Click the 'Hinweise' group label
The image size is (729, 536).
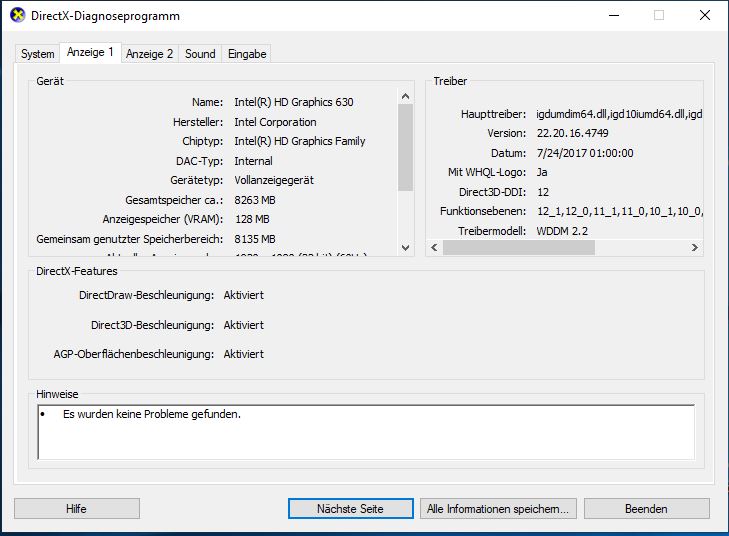coord(57,394)
